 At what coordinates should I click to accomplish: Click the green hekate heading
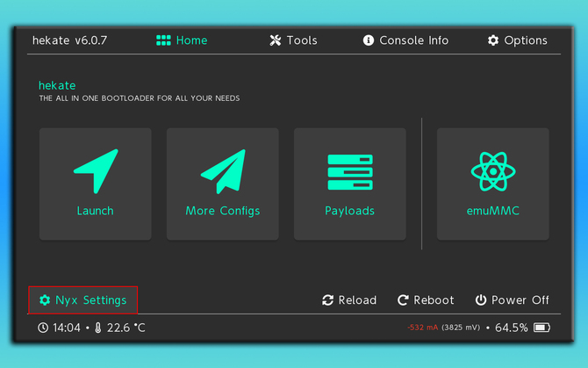click(x=57, y=85)
